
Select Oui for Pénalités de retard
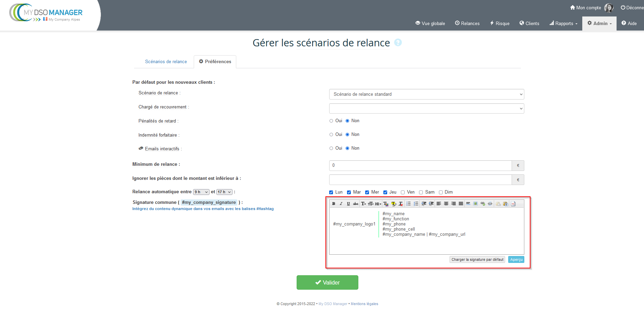click(x=331, y=121)
